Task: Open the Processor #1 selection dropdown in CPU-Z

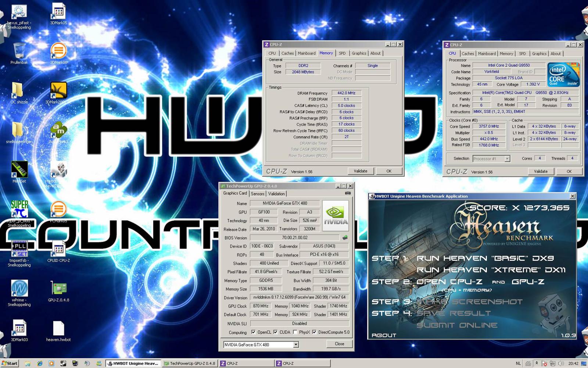Action: (x=507, y=159)
